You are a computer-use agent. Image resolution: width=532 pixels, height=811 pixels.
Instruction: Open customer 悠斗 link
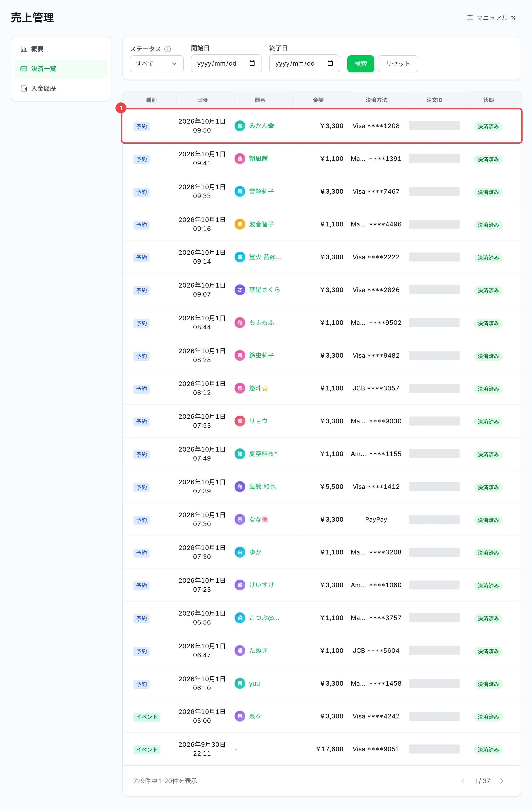pyautogui.click(x=258, y=388)
